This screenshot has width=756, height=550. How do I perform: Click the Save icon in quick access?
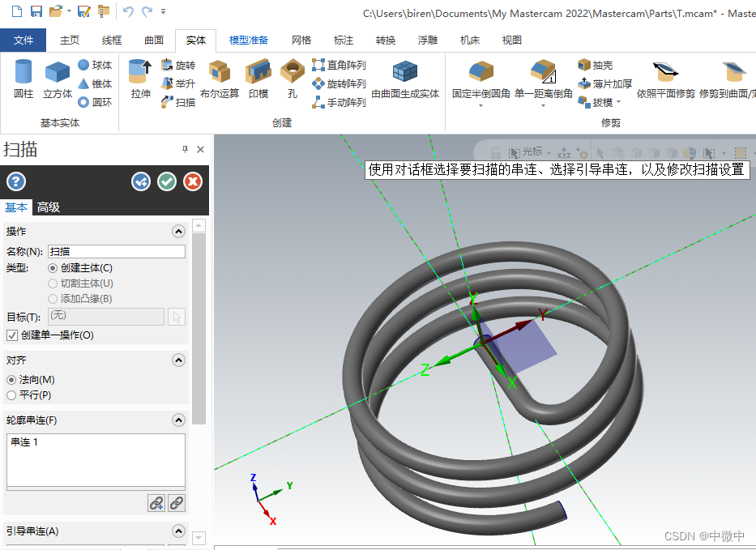(36, 11)
